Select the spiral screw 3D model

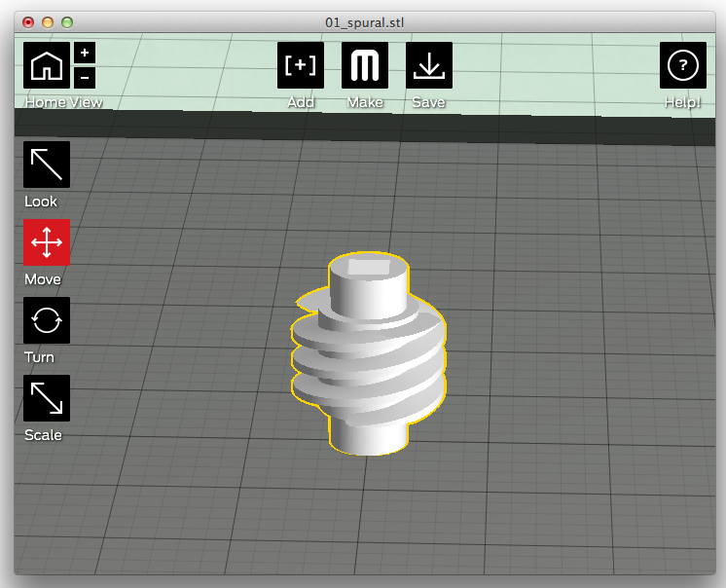pos(369,353)
